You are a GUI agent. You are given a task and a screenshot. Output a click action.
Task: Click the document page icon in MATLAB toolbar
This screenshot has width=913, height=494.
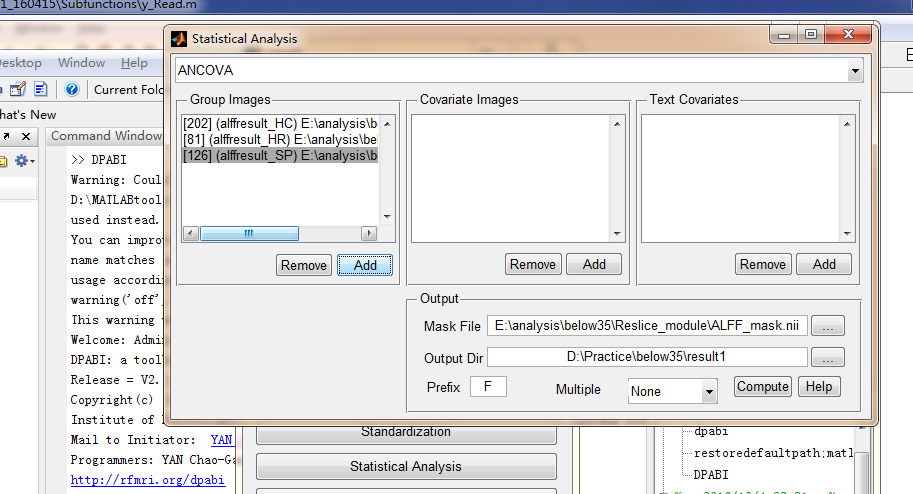click(x=41, y=89)
